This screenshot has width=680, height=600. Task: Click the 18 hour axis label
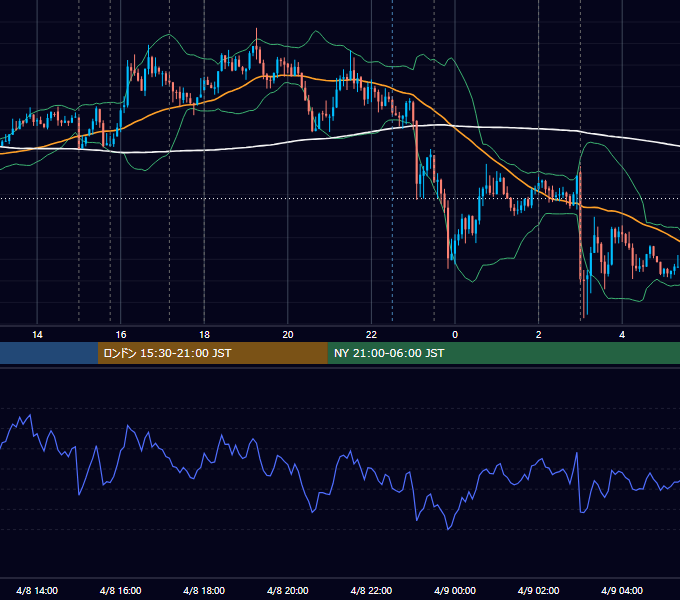[x=204, y=335]
